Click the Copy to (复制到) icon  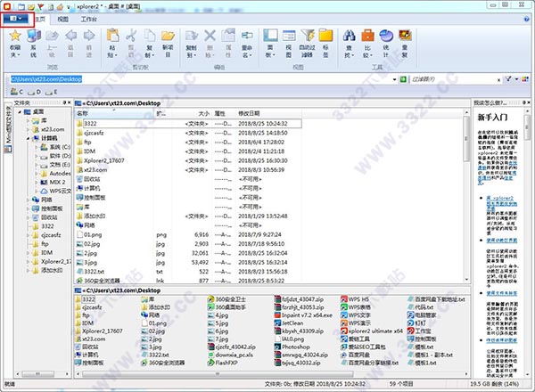pos(192,36)
